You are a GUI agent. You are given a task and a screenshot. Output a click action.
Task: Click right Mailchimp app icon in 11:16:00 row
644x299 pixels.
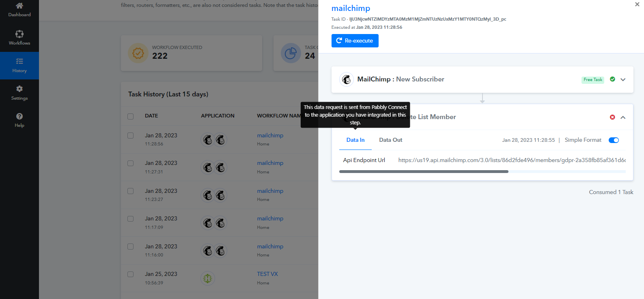click(220, 251)
